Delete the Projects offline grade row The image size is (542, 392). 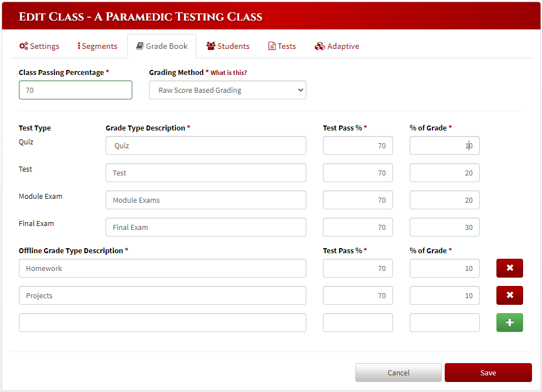click(509, 295)
